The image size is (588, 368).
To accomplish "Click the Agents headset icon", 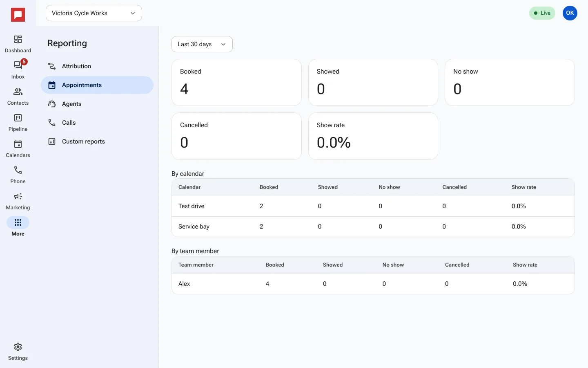I will pyautogui.click(x=52, y=104).
